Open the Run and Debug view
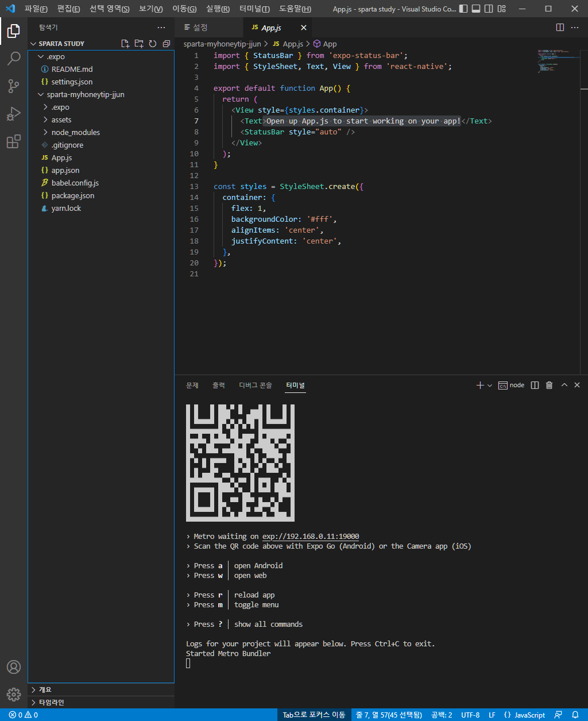This screenshot has width=588, height=721. (14, 114)
